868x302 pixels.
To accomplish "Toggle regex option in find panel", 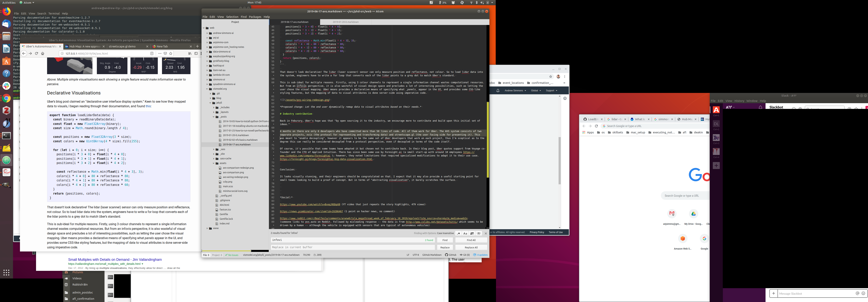I will click(458, 233).
